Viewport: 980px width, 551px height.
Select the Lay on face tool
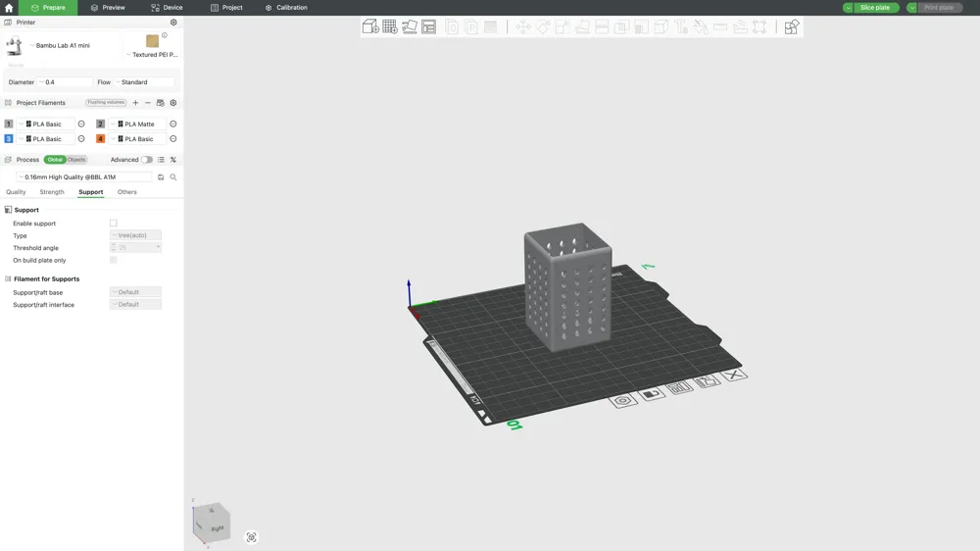coord(582,26)
